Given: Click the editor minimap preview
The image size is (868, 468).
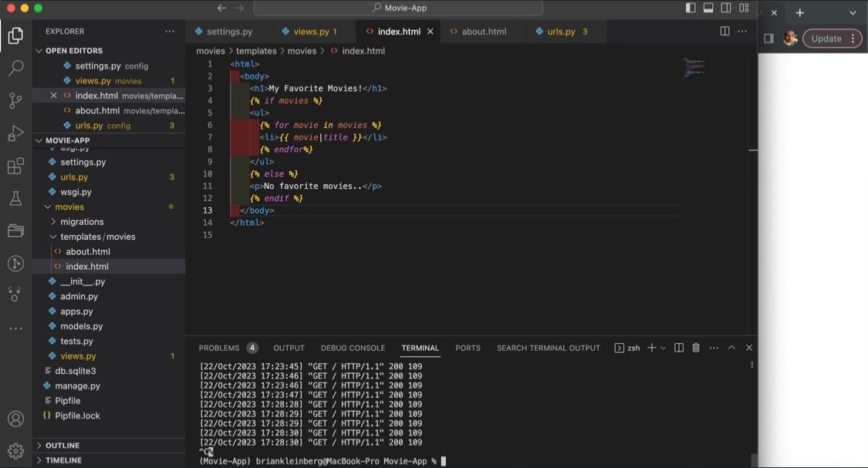Looking at the screenshot, I should pyautogui.click(x=694, y=67).
